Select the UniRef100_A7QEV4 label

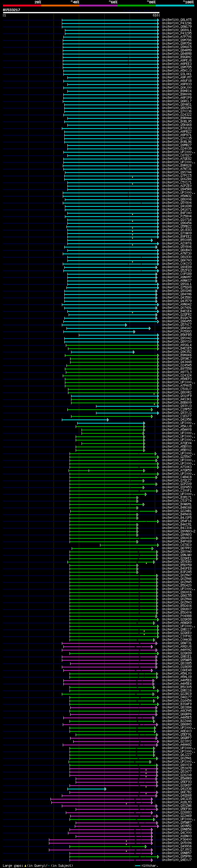coord(177,443)
